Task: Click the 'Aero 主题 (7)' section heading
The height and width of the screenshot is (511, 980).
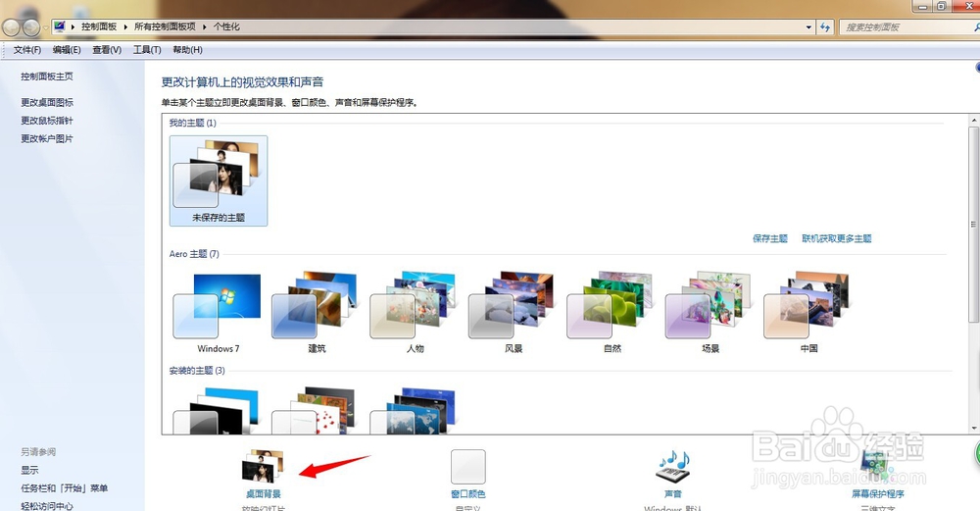Action: pos(194,254)
